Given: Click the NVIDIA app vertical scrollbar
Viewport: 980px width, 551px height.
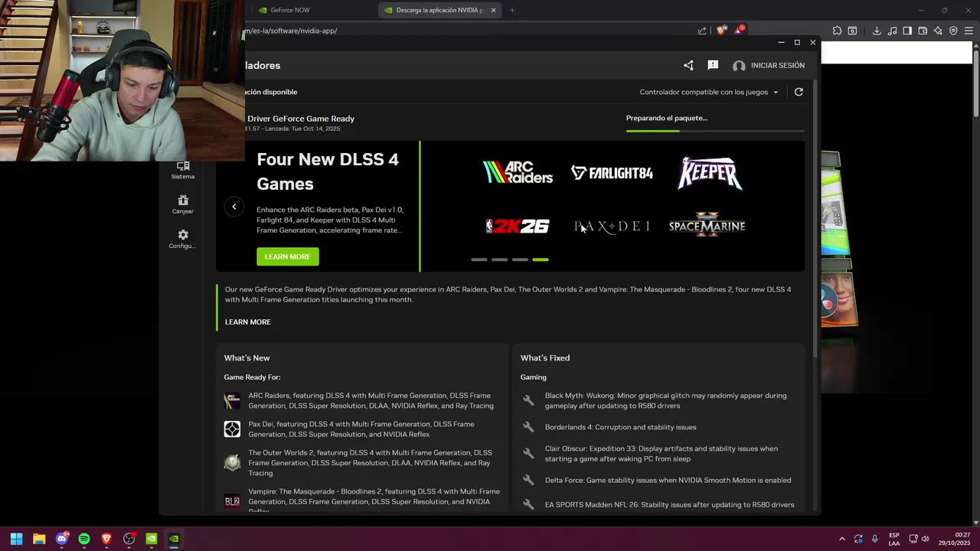Looking at the screenshot, I should (815, 218).
